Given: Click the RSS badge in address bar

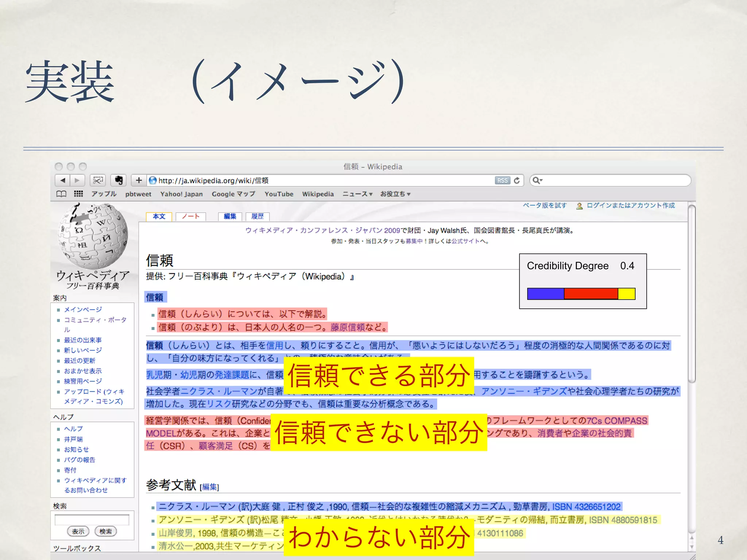Looking at the screenshot, I should click(x=502, y=180).
